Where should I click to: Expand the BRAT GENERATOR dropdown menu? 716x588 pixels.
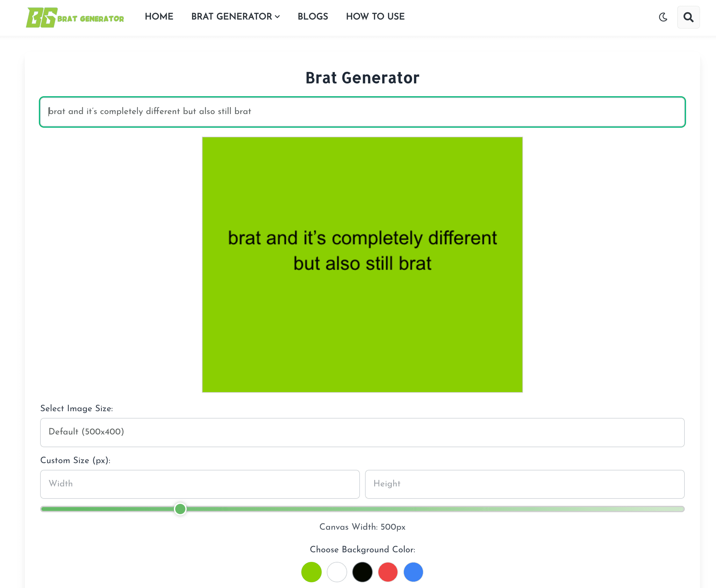click(235, 17)
